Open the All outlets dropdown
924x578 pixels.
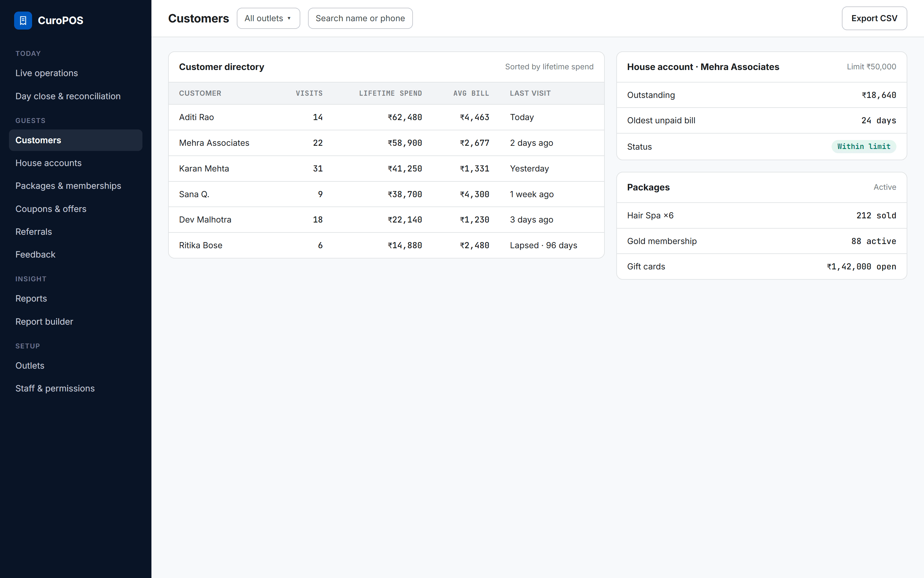coord(269,18)
